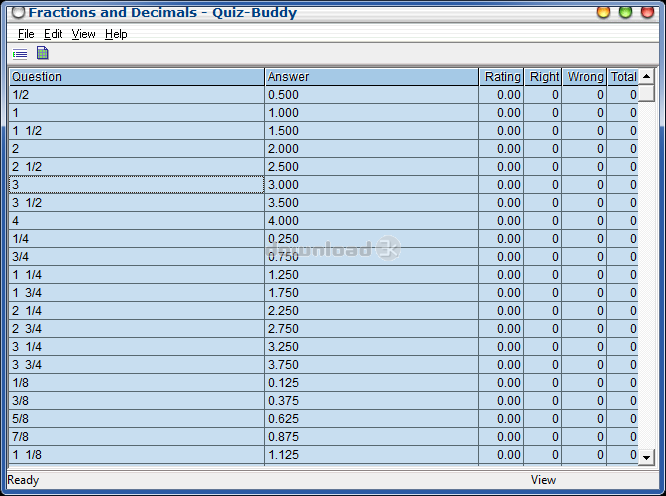This screenshot has height=496, width=666.
Task: Select question cell "2 3/4"
Action: (137, 329)
